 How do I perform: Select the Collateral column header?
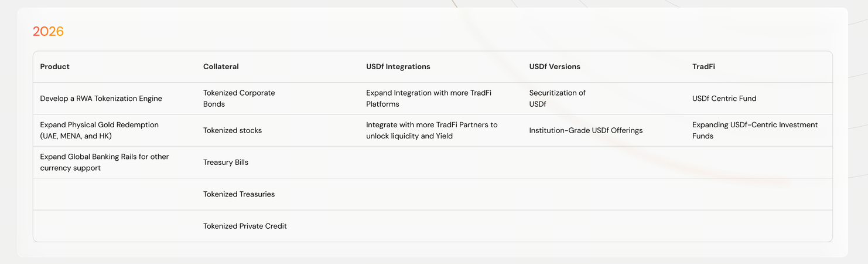point(221,67)
